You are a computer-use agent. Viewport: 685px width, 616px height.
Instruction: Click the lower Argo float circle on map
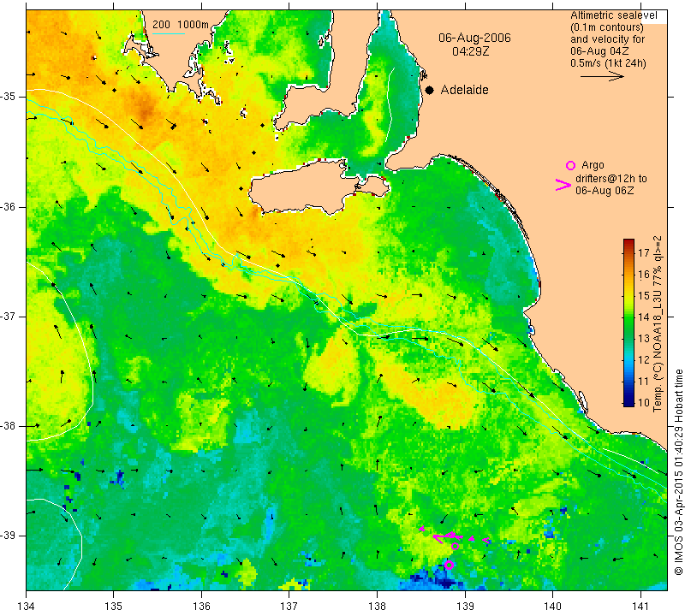click(449, 565)
